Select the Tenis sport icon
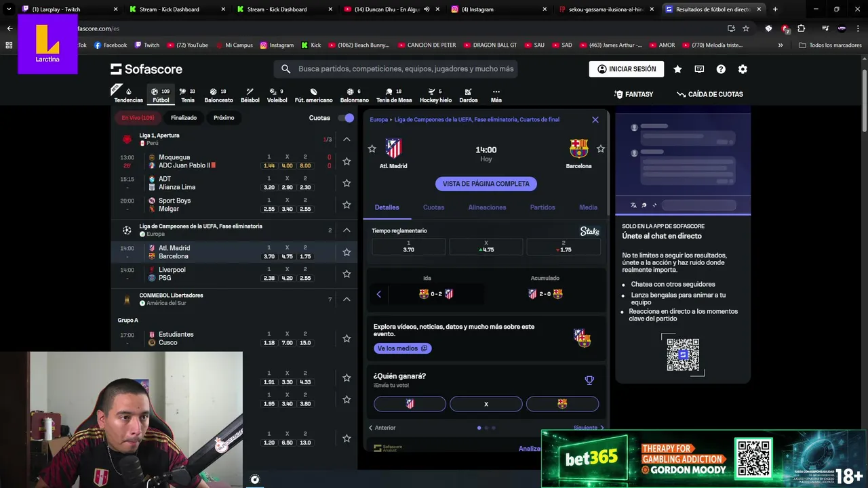Viewport: 868px width, 488px height. pos(187,95)
